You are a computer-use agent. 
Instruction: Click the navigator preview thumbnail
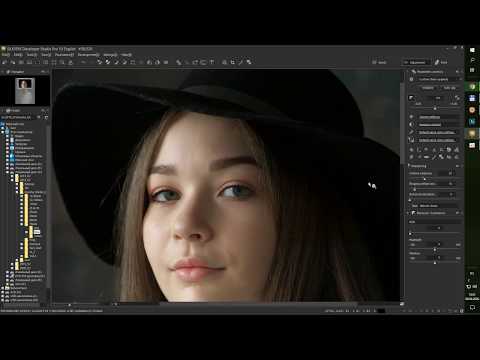[25, 91]
